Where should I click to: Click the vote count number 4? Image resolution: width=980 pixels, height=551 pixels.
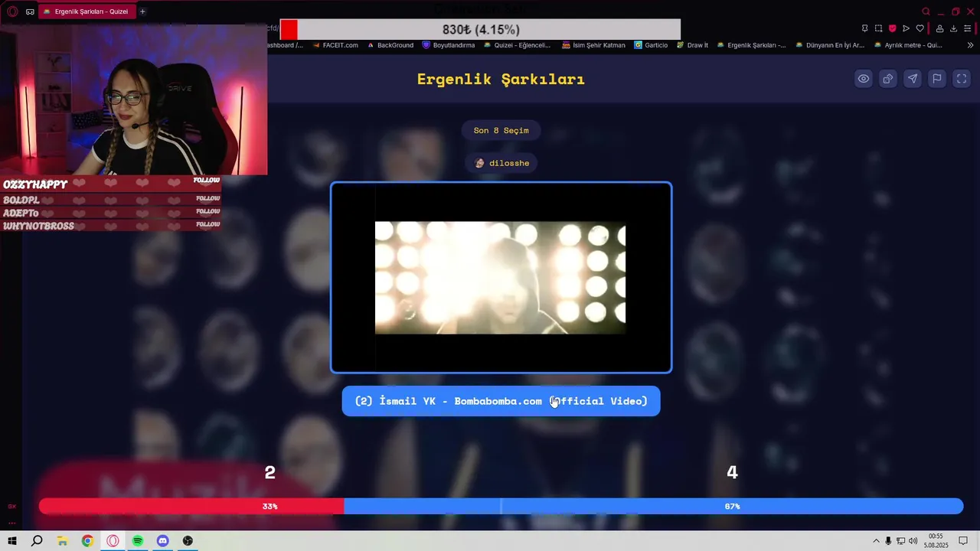coord(732,473)
